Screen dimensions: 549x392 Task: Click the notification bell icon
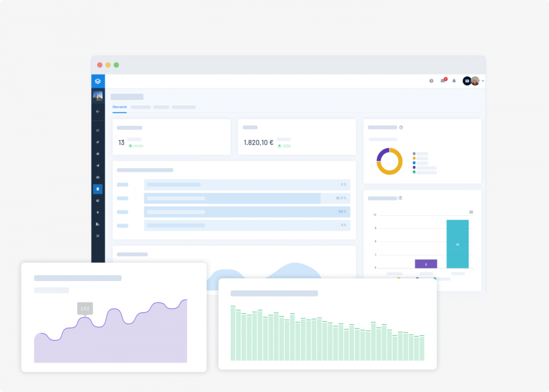(454, 81)
